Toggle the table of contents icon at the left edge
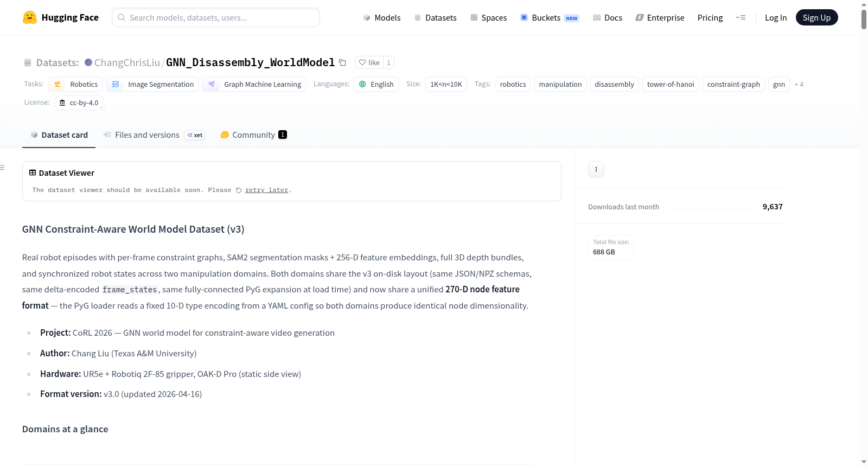Screen dimensions: 868x467 (3, 168)
